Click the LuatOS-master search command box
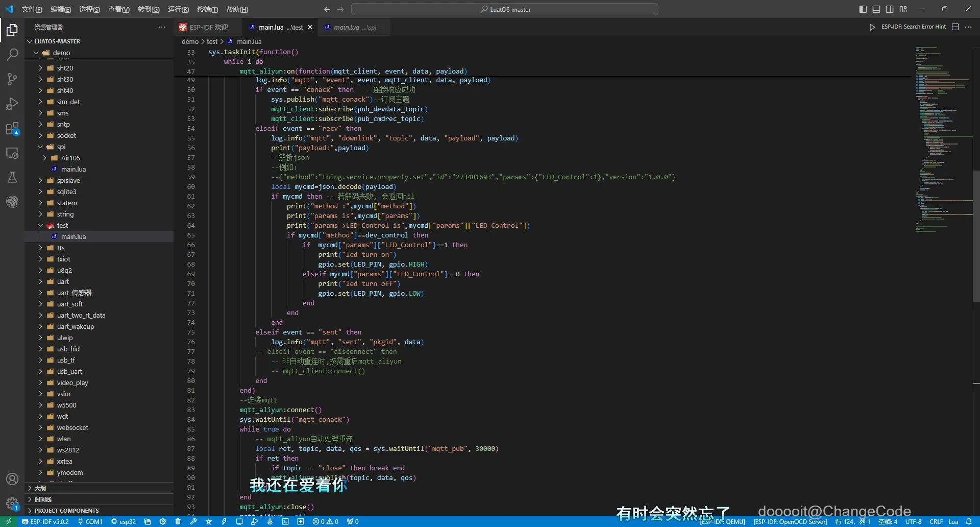 click(x=504, y=9)
